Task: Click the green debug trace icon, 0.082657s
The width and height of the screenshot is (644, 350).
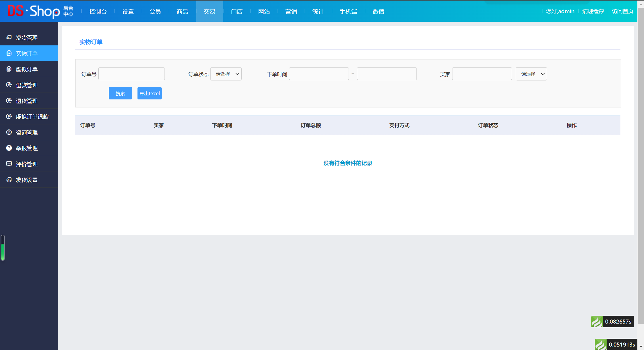Action: coord(597,322)
